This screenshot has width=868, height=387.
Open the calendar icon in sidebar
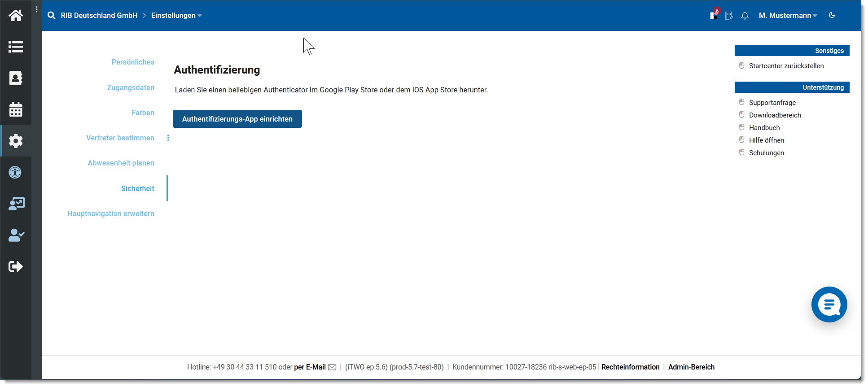click(x=16, y=109)
